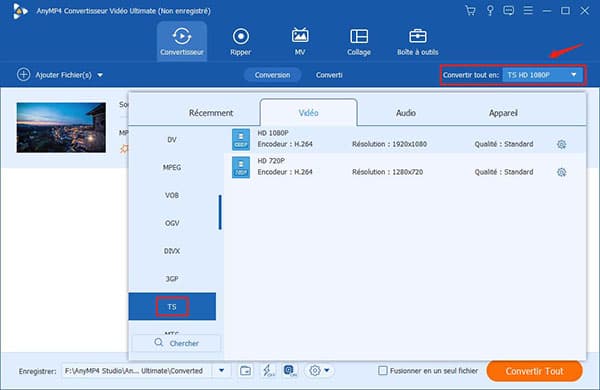The width and height of the screenshot is (600, 390).
Task: Open the Convertir tout en format dropdown
Action: 543,75
